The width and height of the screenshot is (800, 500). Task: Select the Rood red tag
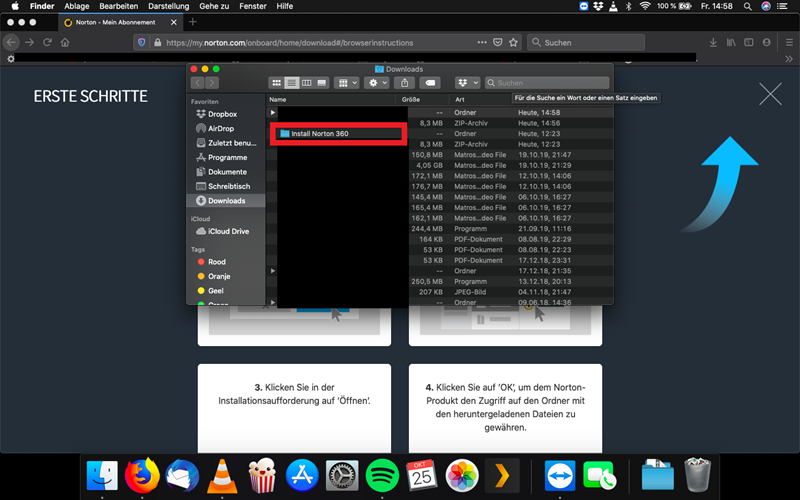[x=212, y=262]
